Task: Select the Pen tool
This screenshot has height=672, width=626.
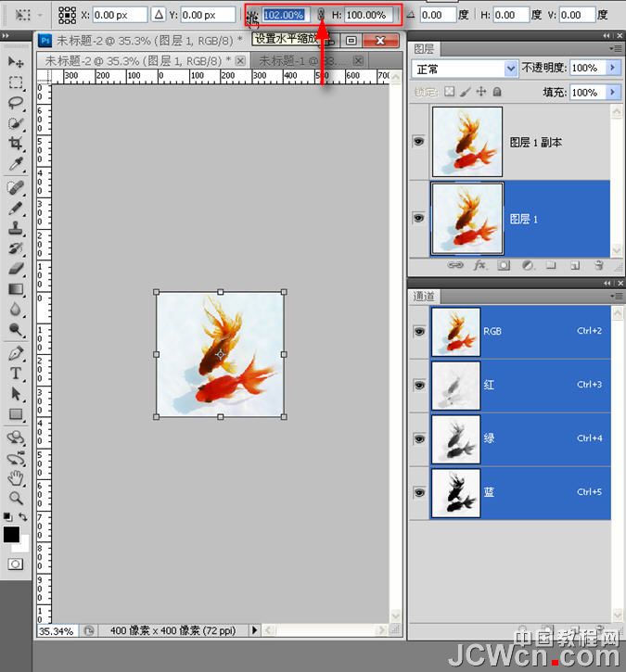Action: click(16, 354)
